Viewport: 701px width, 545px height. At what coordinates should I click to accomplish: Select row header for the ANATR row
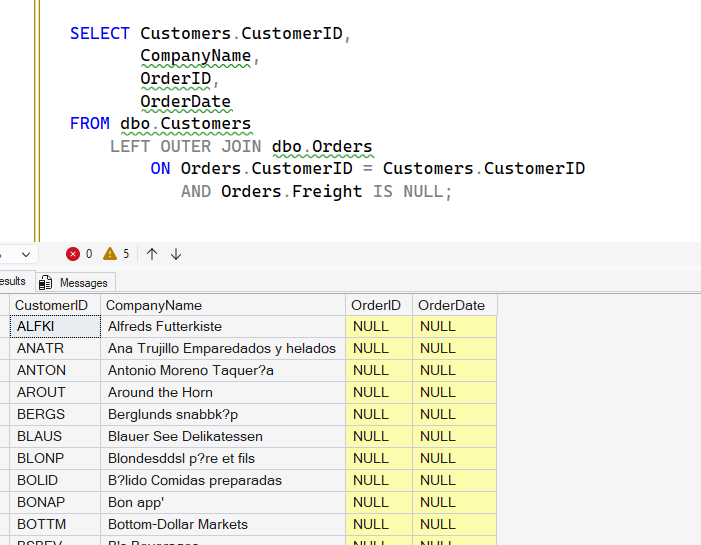tap(4, 349)
